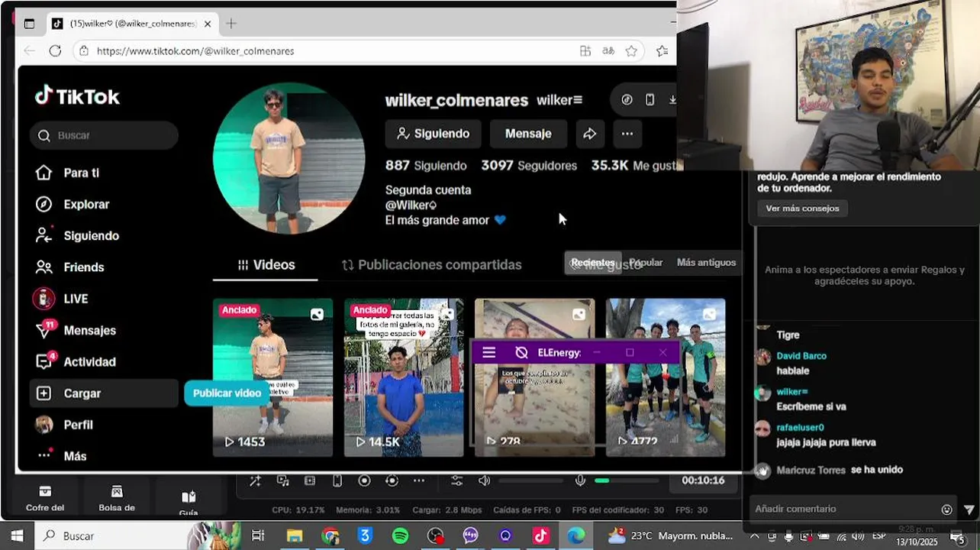Click the translate page icon
Image resolution: width=980 pixels, height=550 pixels.
tap(608, 51)
